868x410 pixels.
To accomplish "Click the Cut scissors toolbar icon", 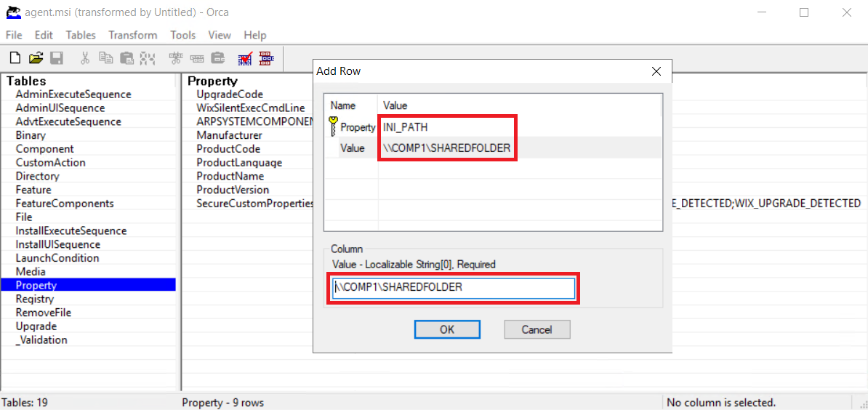I will coord(86,58).
